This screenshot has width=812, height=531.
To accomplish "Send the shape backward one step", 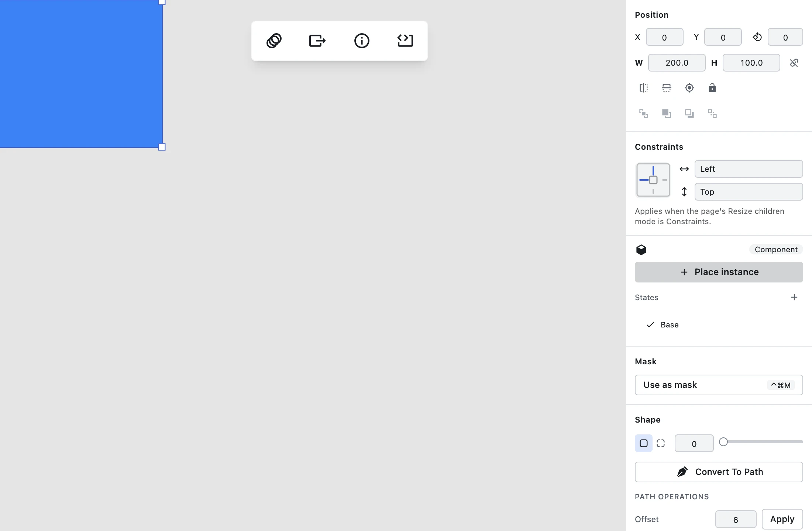I will (689, 114).
